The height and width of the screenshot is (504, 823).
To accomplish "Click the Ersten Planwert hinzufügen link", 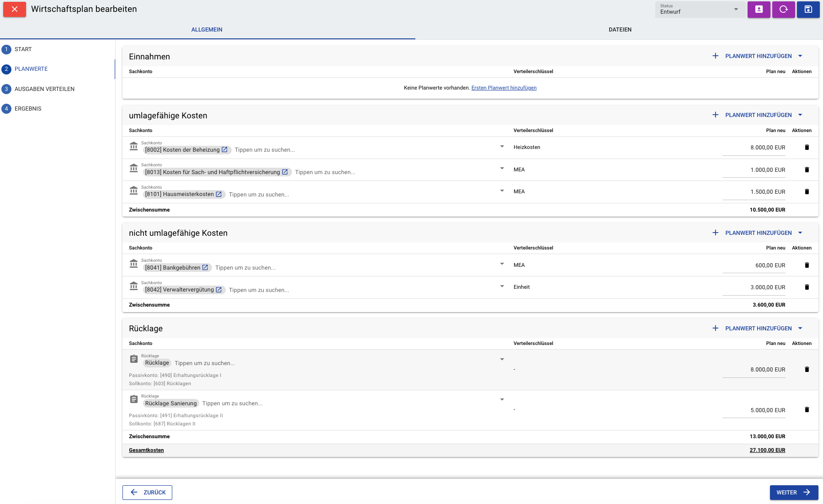I will click(504, 88).
